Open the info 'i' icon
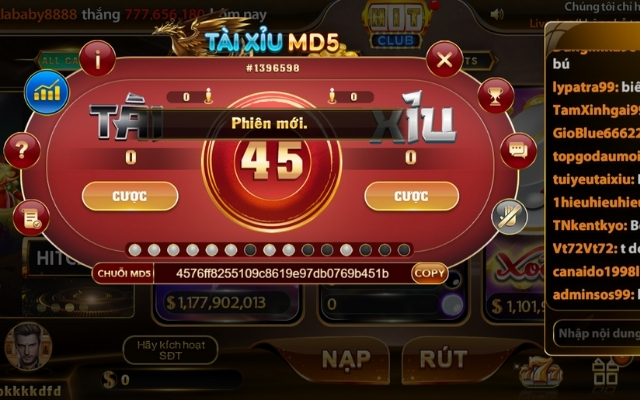Image resolution: width=640 pixels, height=400 pixels. [97, 59]
